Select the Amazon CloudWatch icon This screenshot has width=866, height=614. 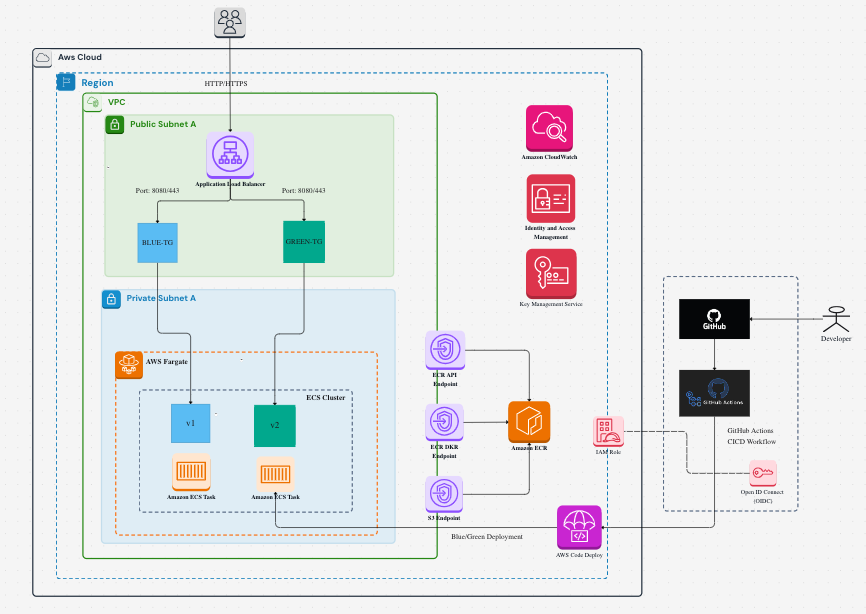click(550, 128)
